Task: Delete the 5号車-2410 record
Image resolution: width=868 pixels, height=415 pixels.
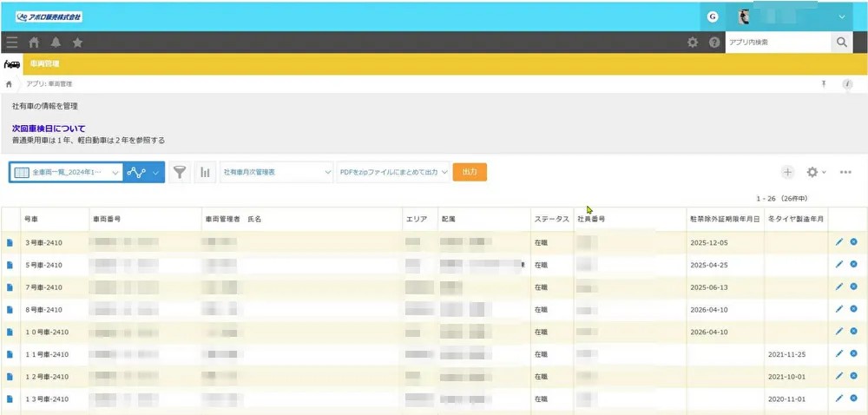Action: [853, 264]
